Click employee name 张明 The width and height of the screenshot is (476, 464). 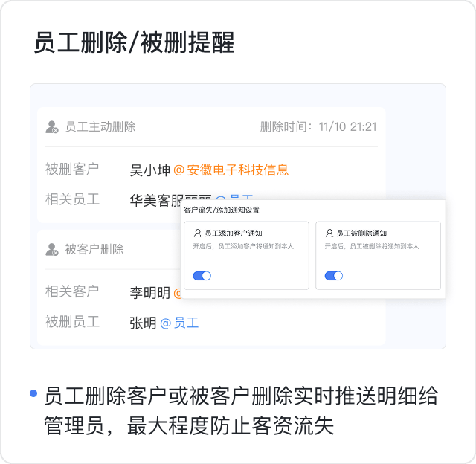[143, 323]
